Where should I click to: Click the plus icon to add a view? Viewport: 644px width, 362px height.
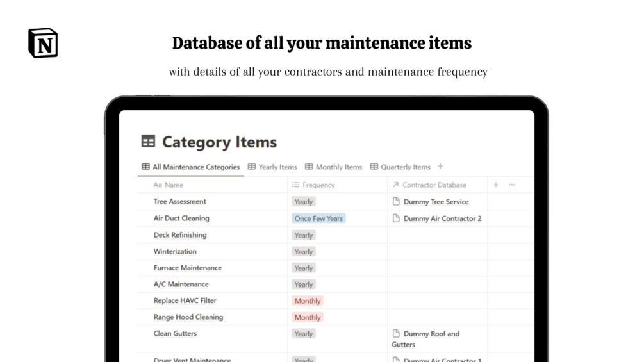pyautogui.click(x=440, y=167)
